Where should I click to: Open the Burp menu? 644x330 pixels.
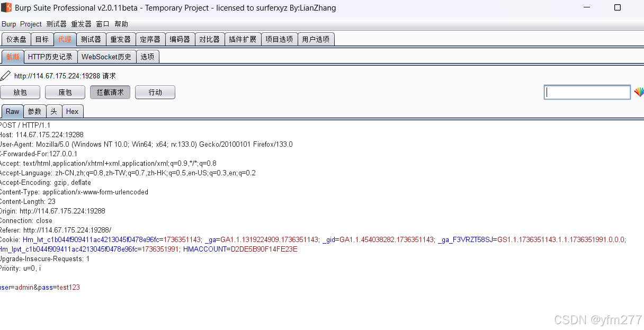point(9,24)
